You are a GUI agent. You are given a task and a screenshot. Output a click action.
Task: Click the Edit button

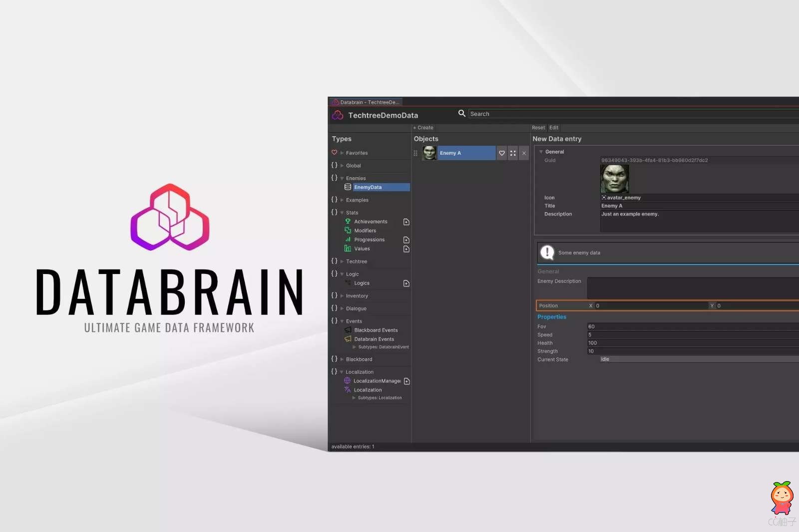click(554, 128)
